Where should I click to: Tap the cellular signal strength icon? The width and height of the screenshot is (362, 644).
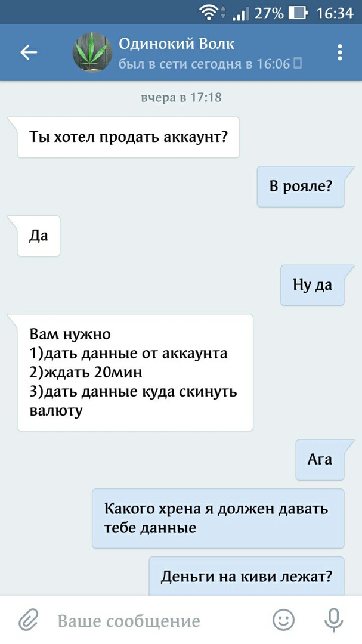point(240,14)
